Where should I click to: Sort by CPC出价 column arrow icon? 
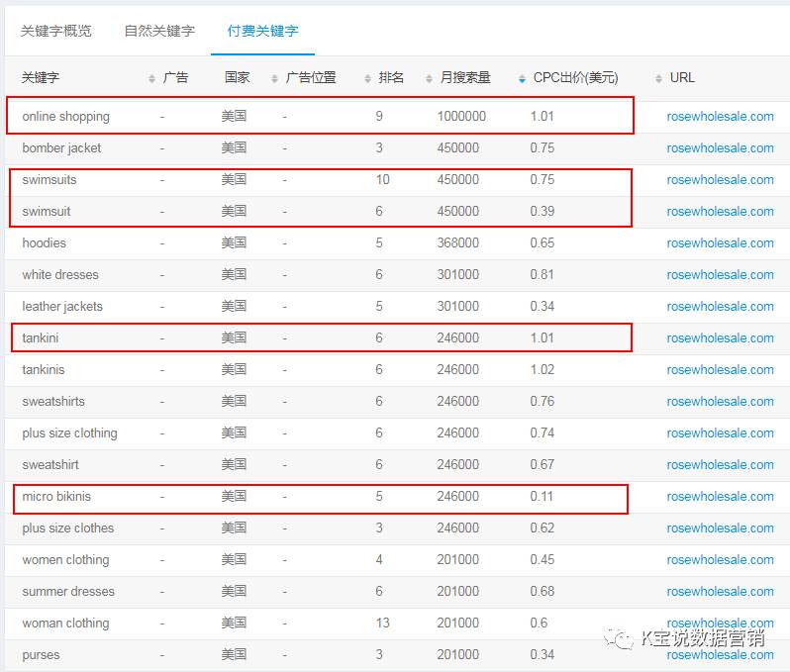tap(658, 78)
